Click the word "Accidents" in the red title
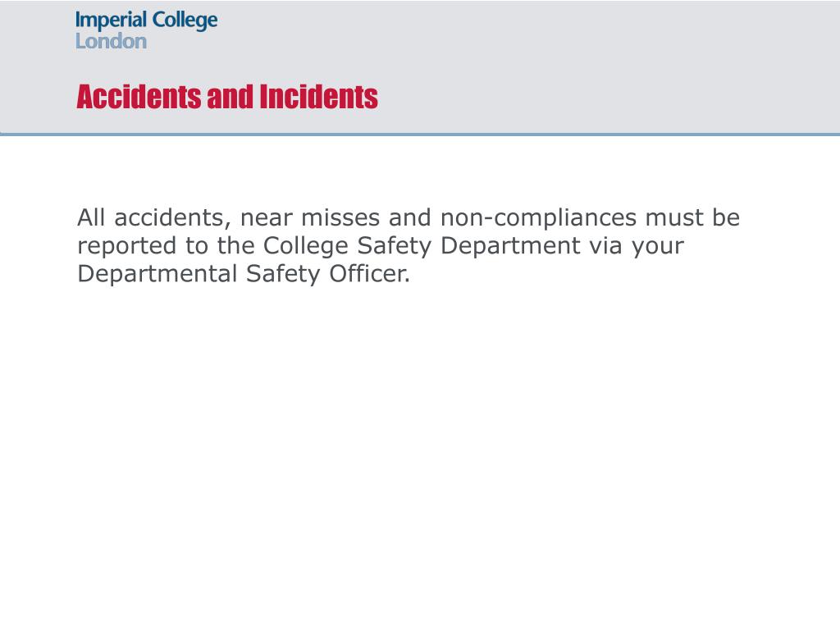 [139, 97]
